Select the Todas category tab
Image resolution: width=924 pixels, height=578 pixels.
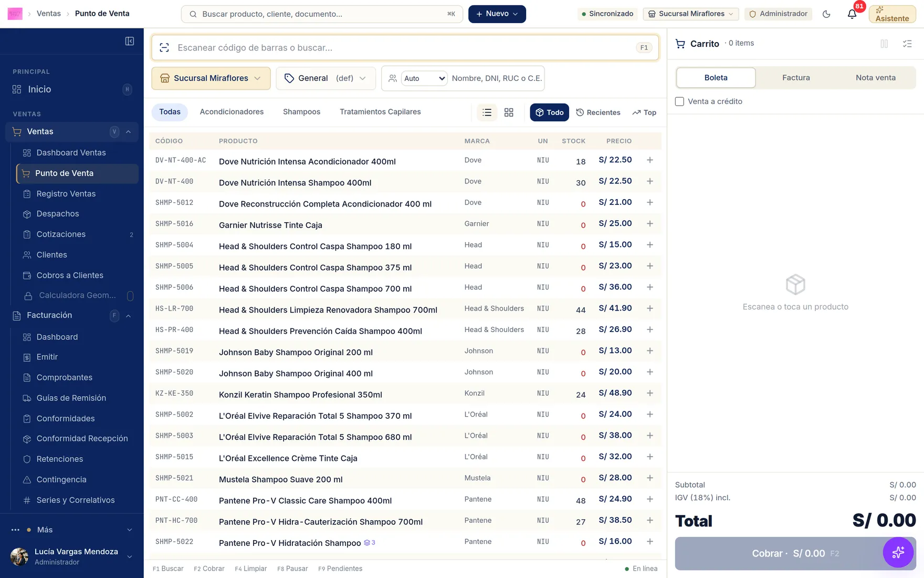click(x=170, y=112)
